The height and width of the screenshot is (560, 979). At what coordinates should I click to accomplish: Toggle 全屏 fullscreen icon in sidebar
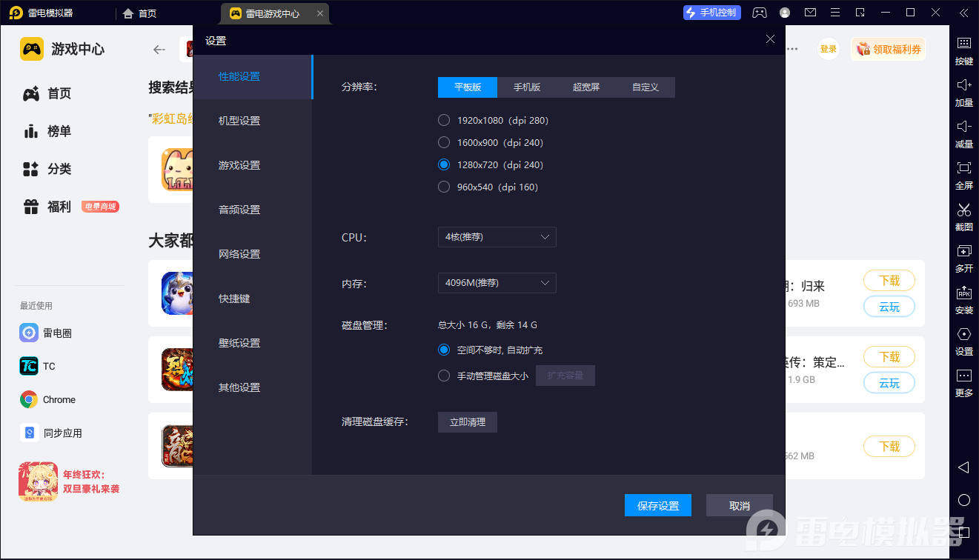pos(963,168)
